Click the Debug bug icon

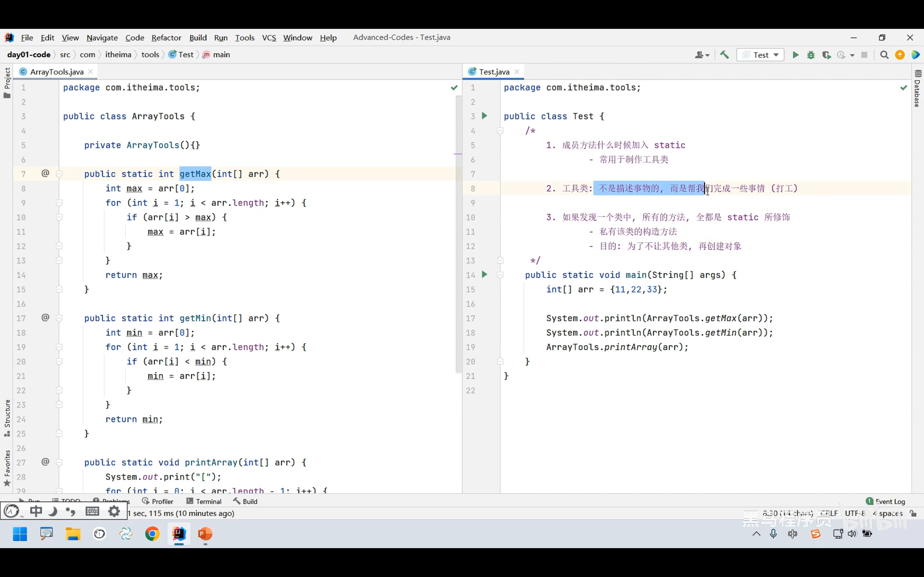pos(811,55)
